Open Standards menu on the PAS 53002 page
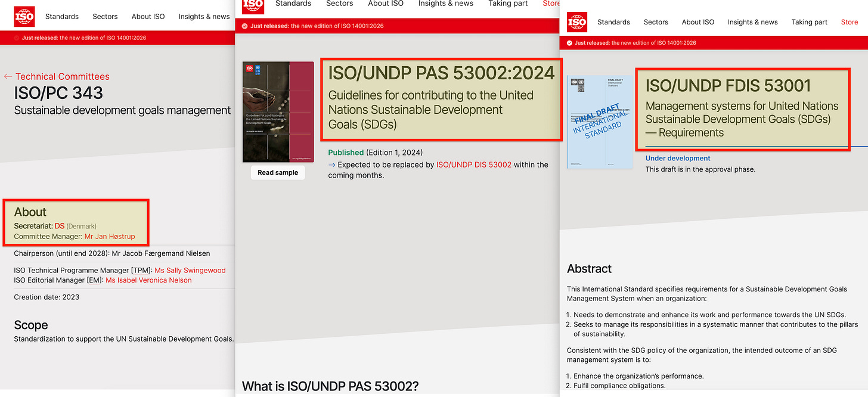Image resolution: width=868 pixels, height=397 pixels. (293, 4)
